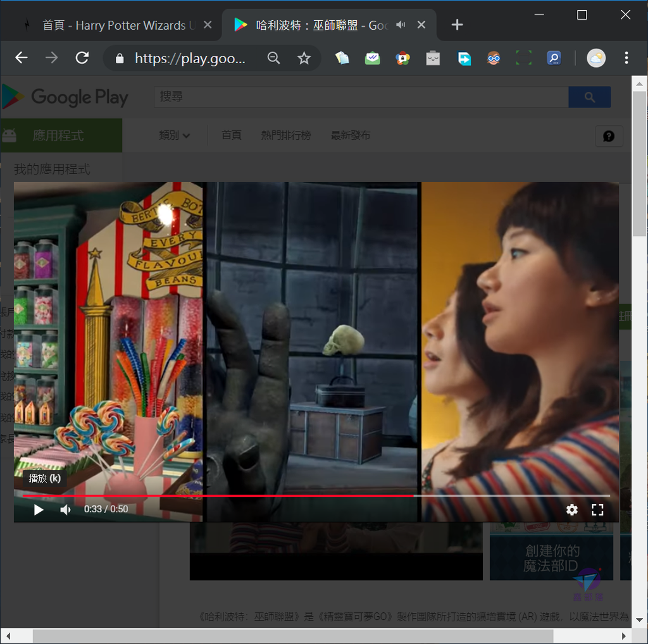The width and height of the screenshot is (648, 644).
Task: Go back to the previous page
Action: point(21,58)
